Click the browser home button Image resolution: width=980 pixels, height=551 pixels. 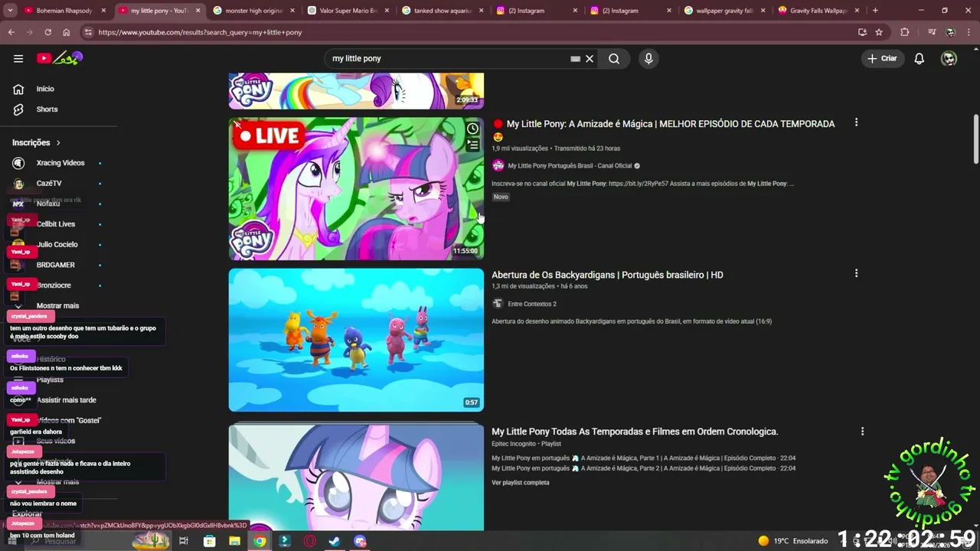(66, 32)
